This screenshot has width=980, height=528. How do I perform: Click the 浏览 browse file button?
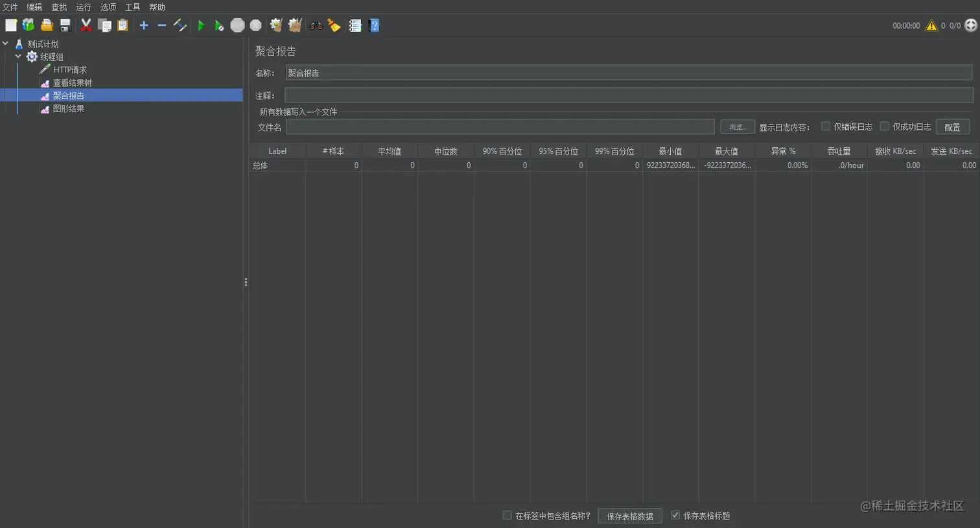[738, 127]
